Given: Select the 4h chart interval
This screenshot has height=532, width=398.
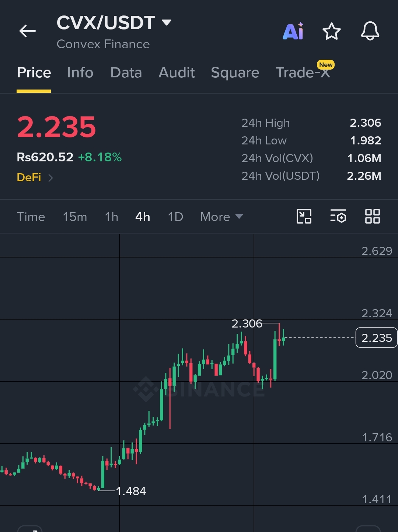Looking at the screenshot, I should point(143,217).
